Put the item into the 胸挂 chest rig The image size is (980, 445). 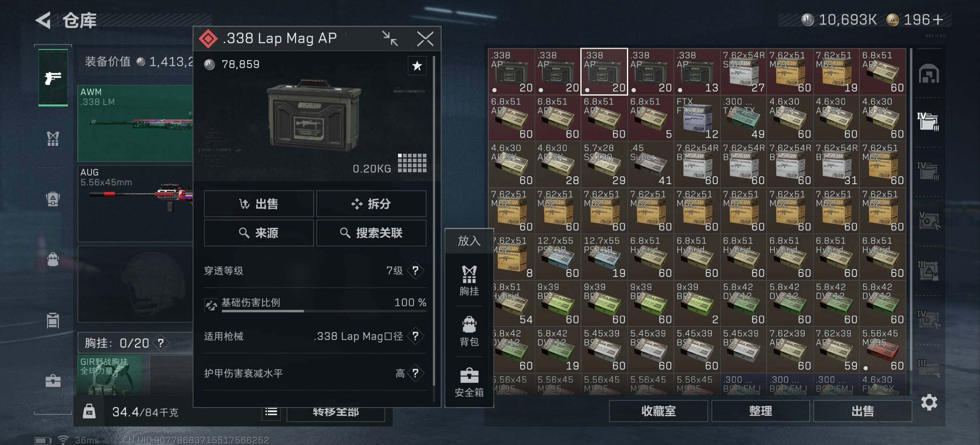tap(469, 281)
